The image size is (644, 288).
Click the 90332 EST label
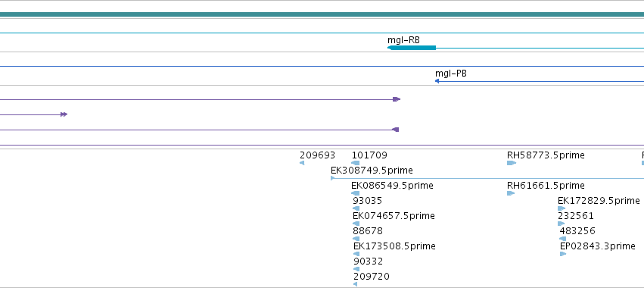pos(368,261)
